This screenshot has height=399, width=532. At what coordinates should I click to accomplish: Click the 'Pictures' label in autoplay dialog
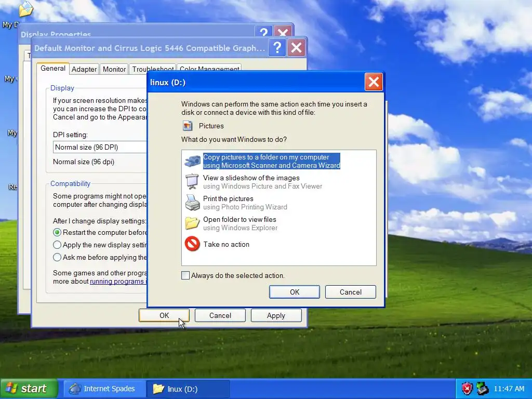click(x=211, y=126)
